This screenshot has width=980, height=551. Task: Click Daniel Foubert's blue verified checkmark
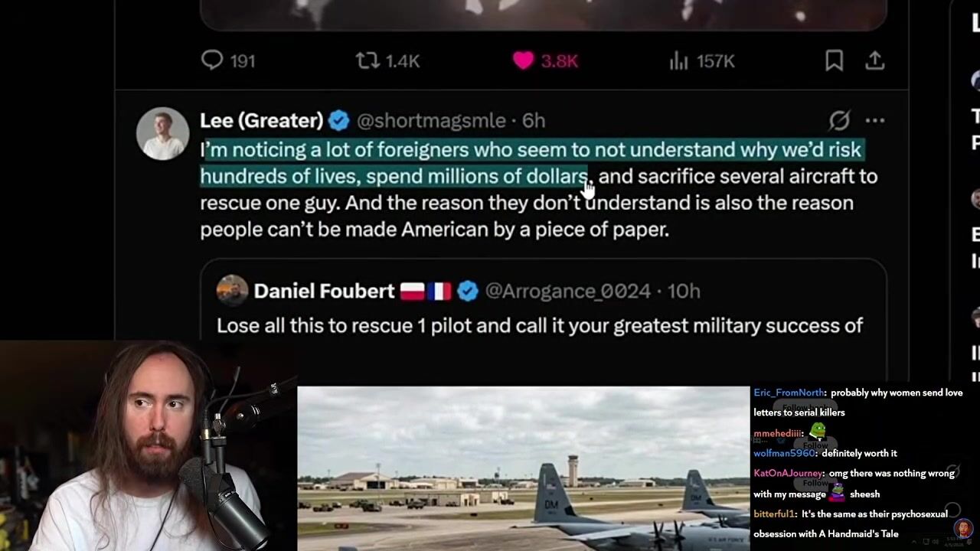[467, 291]
